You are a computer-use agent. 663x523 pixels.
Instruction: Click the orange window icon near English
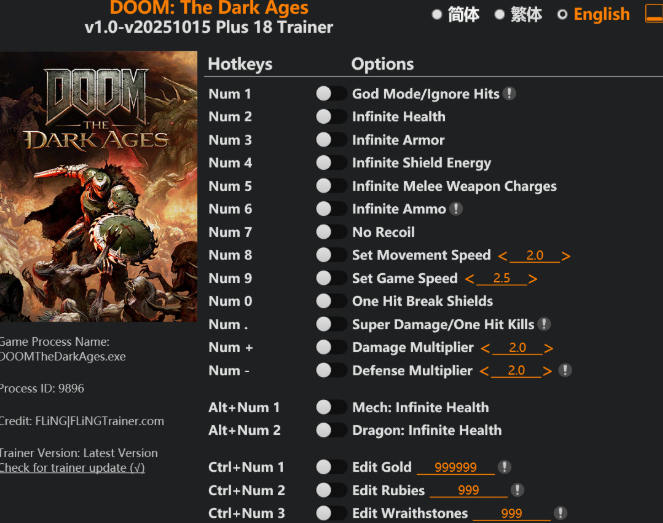654,14
